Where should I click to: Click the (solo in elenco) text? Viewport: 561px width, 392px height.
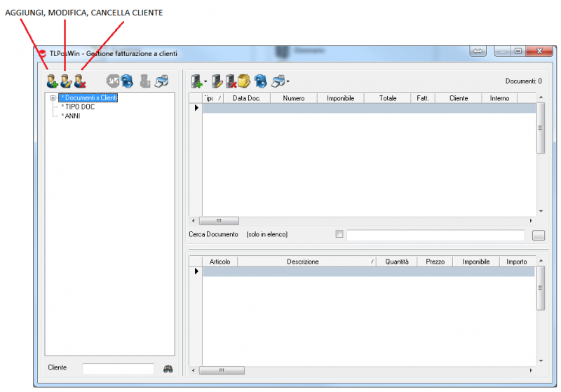pyautogui.click(x=267, y=234)
